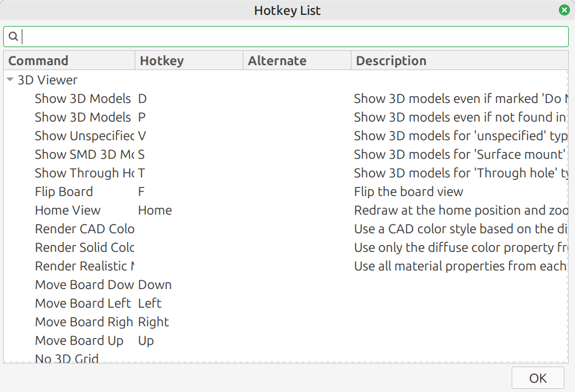Click the search magnifier icon
The width and height of the screenshot is (575, 392).
[13, 37]
